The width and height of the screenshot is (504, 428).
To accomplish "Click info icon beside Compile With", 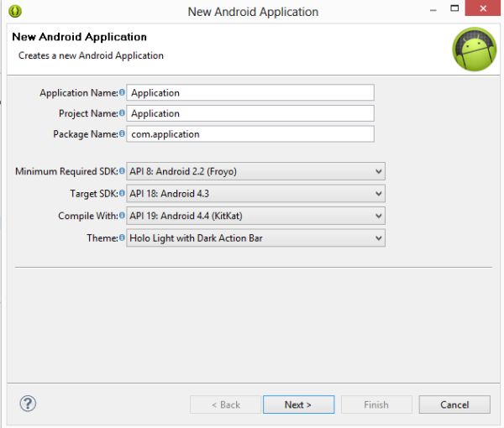I will tap(122, 216).
